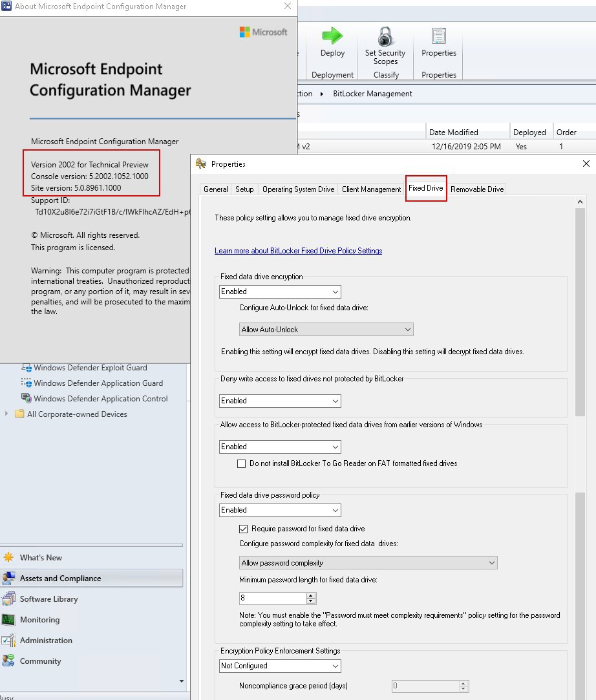This screenshot has width=596, height=700.
Task: Click the All Corporate-owned Devices folder icon
Action: 19,414
